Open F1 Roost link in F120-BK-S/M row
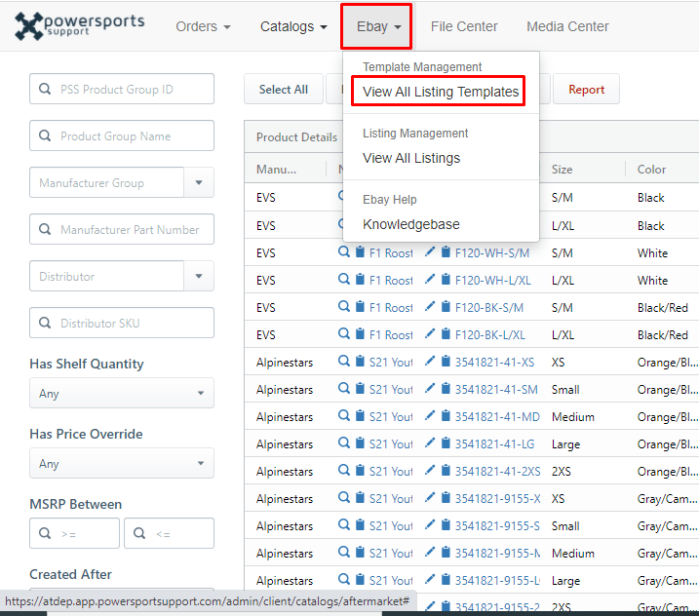The image size is (699, 616). 391,308
